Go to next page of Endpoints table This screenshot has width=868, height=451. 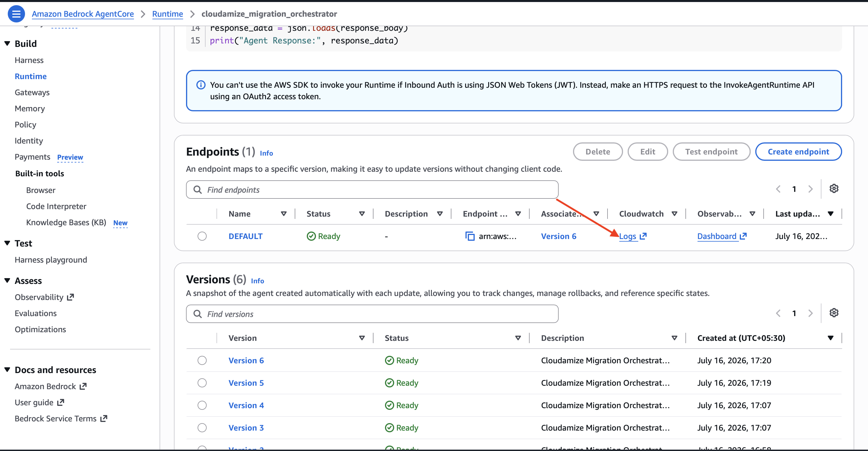tap(810, 189)
